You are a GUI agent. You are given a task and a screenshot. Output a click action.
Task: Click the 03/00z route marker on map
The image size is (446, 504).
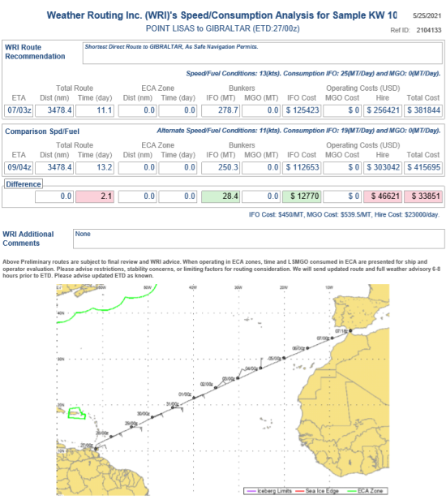(x=238, y=378)
